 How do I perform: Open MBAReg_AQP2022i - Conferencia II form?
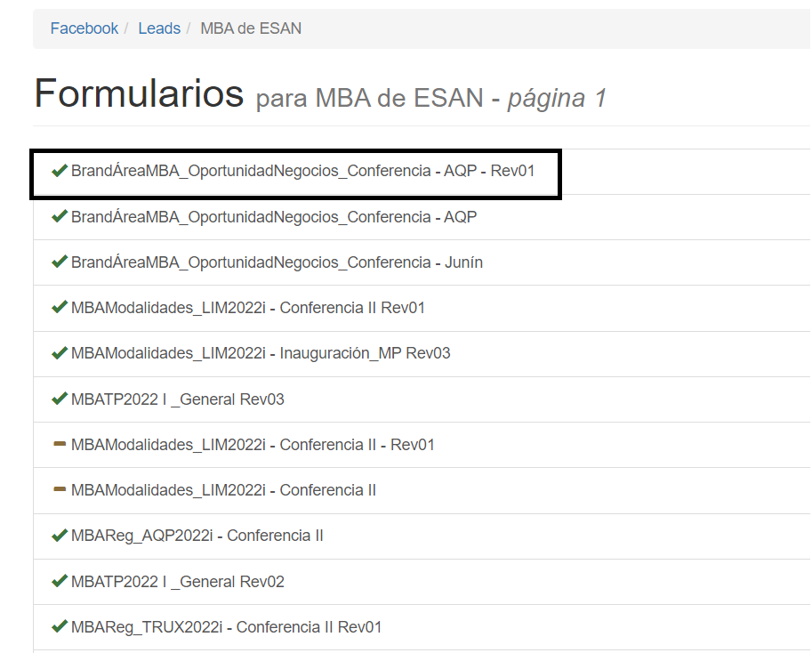197,536
